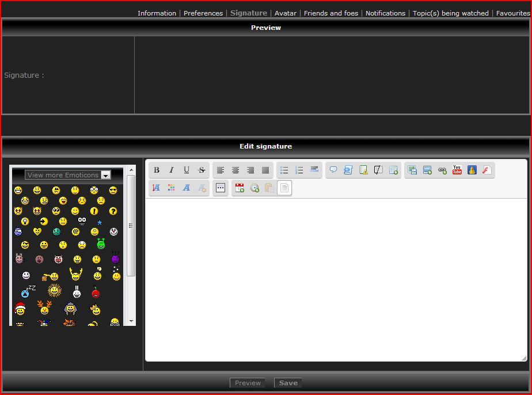Open the font size picker
The height and width of the screenshot is (395, 532).
157,188
